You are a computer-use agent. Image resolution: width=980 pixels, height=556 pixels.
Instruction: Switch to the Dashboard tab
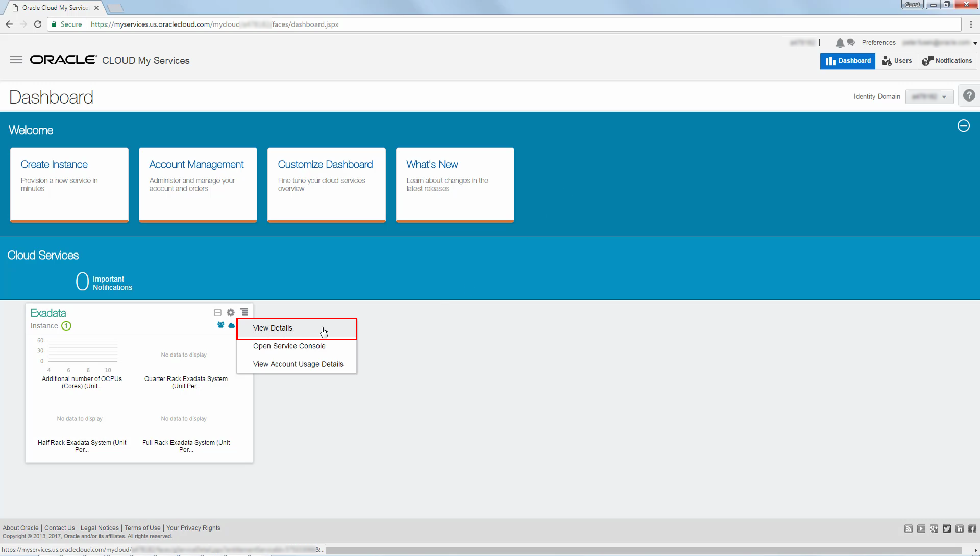[848, 61]
